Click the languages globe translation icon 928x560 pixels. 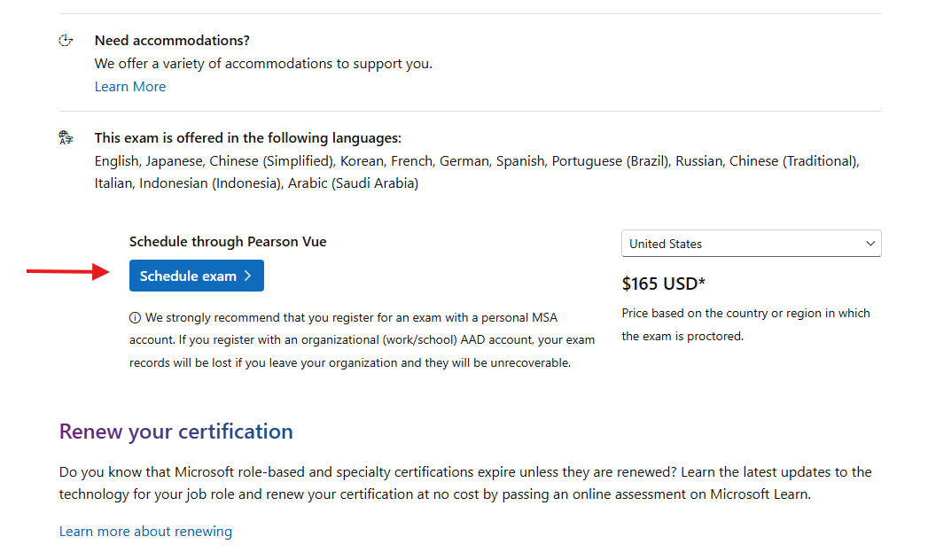pyautogui.click(x=66, y=138)
